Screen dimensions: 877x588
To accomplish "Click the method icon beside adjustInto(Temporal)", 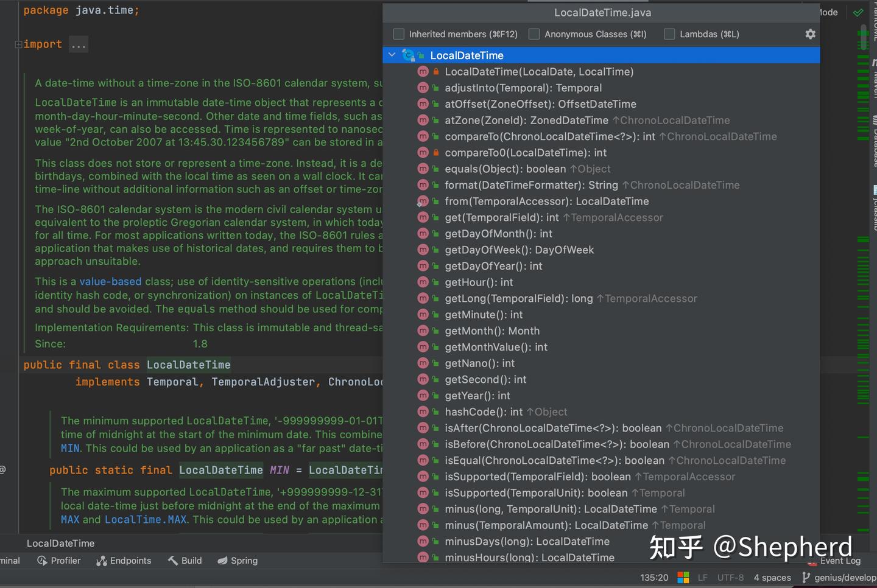I will 423,88.
